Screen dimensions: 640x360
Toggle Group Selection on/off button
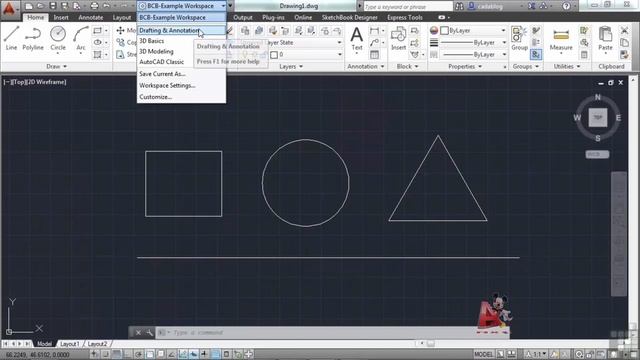pyautogui.click(x=536, y=54)
